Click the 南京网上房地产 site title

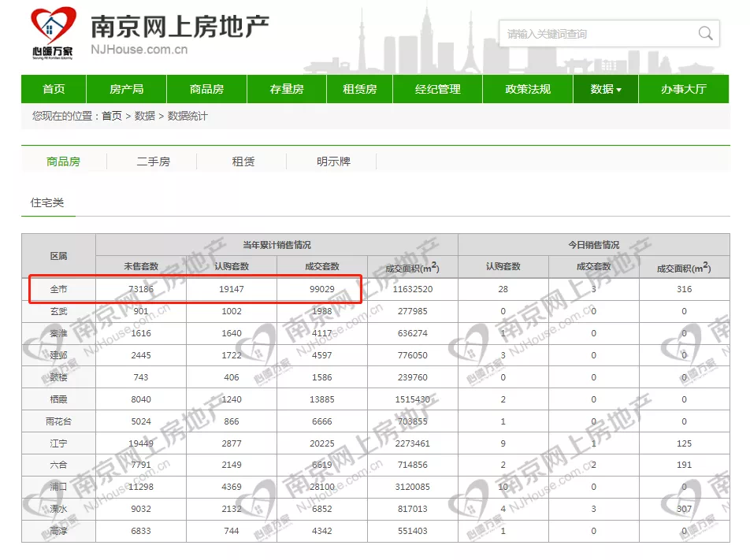point(180,26)
